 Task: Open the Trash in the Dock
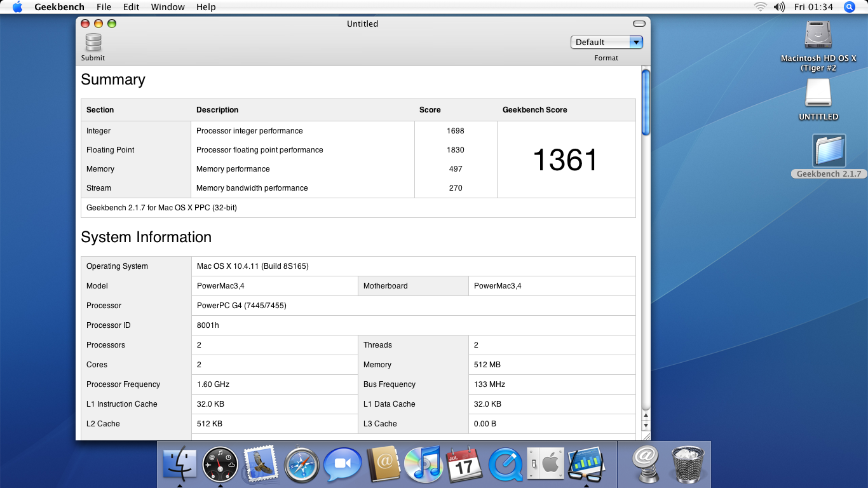(688, 464)
